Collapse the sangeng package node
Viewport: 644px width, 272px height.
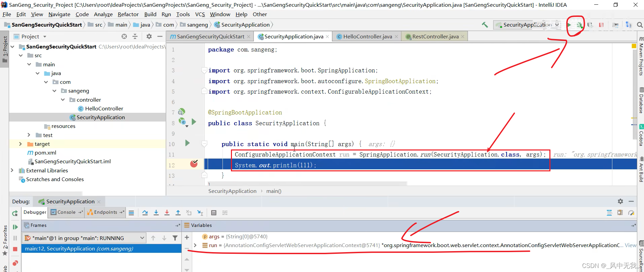[x=54, y=91]
